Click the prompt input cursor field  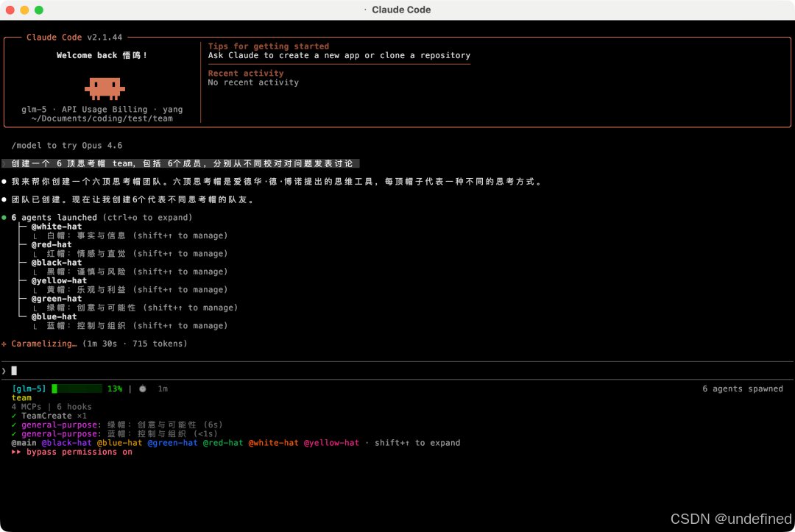397,371
